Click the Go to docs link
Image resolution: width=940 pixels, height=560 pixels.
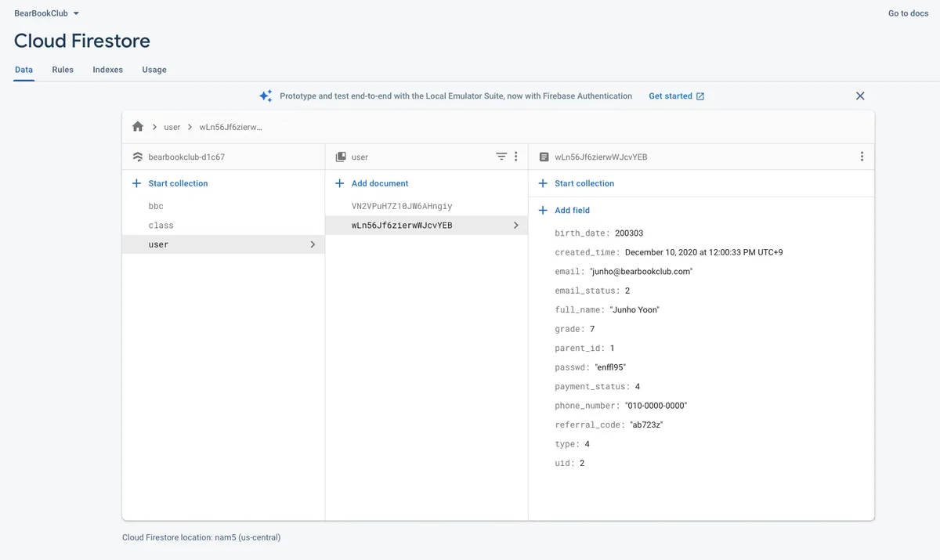coord(908,13)
